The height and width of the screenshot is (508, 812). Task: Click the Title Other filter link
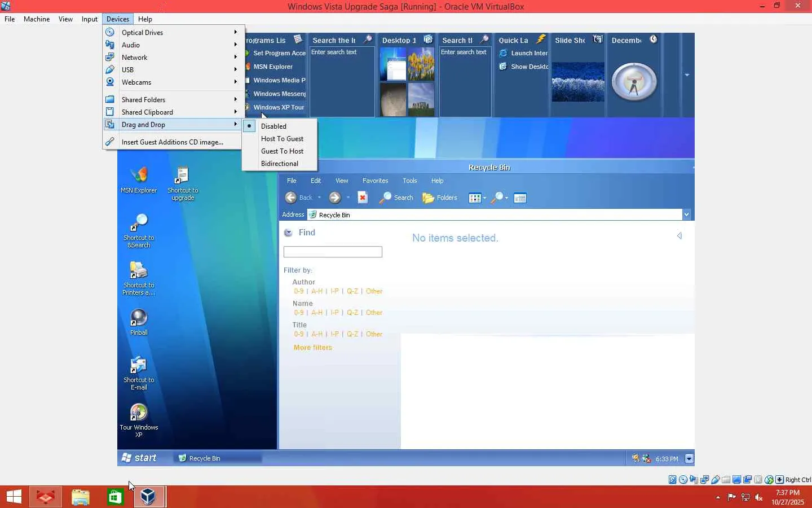click(x=374, y=334)
